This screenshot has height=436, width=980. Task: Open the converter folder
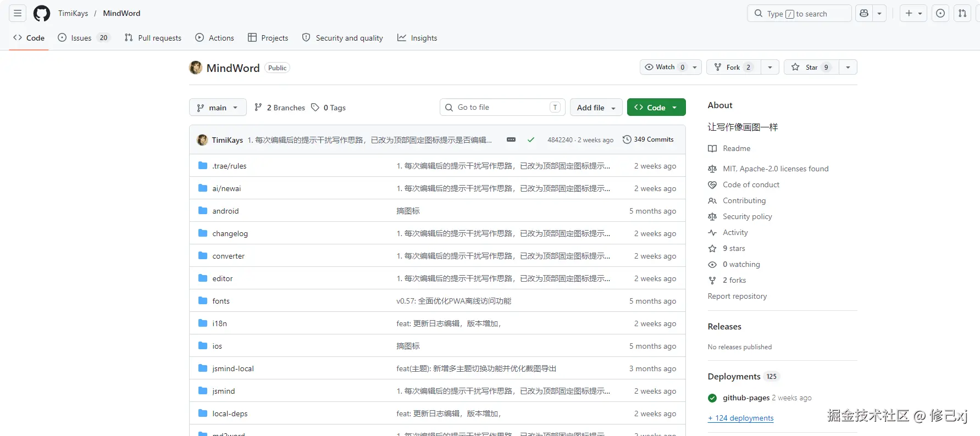click(229, 256)
